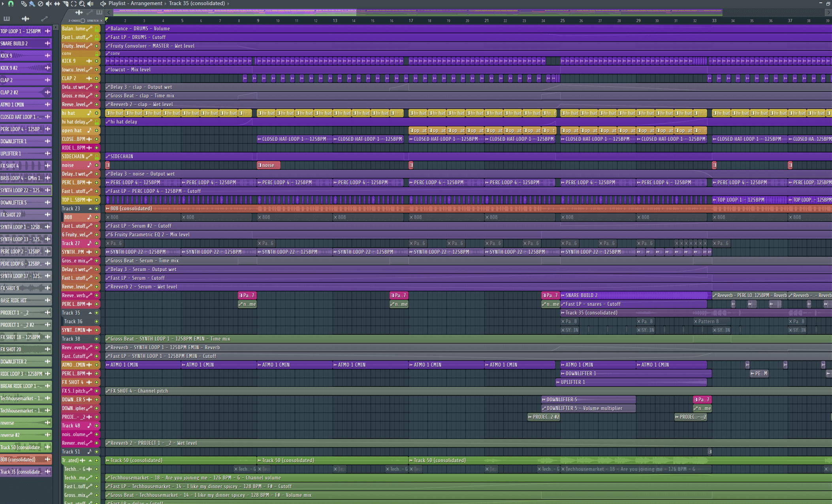Mute the CLAP 2 track

(x=96, y=79)
